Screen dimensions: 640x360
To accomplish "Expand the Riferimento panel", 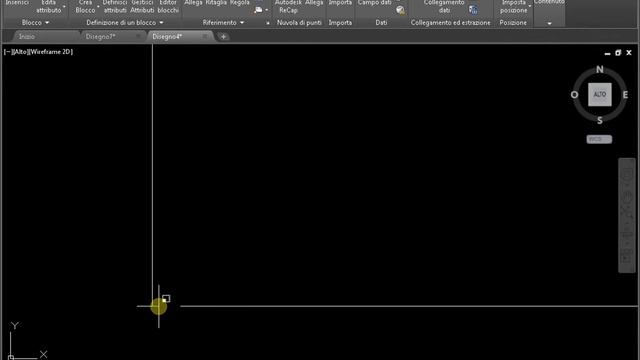I will tap(223, 23).
